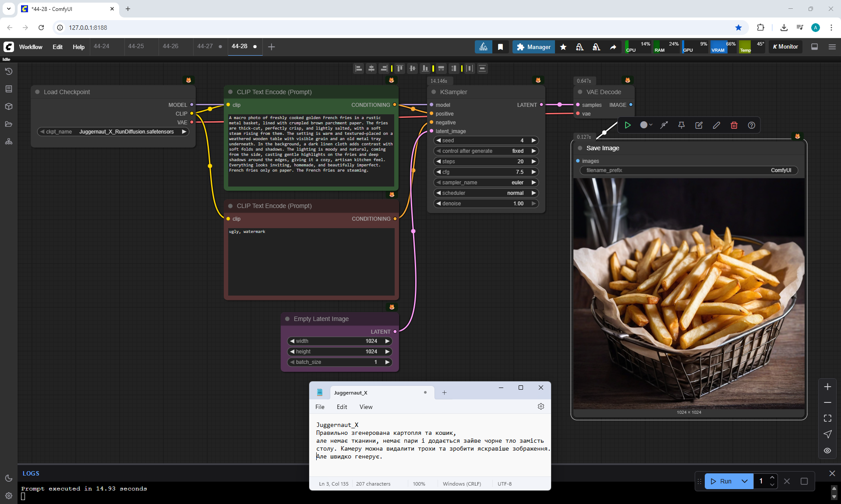Screen dimensions: 841x504
Task: Delete selected node with red trash icon
Action: [734, 125]
